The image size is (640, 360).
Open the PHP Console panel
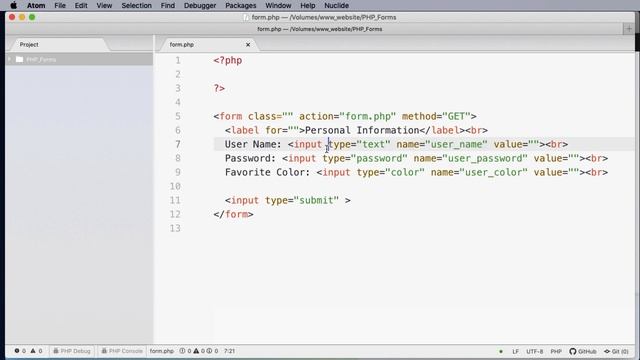(122, 351)
